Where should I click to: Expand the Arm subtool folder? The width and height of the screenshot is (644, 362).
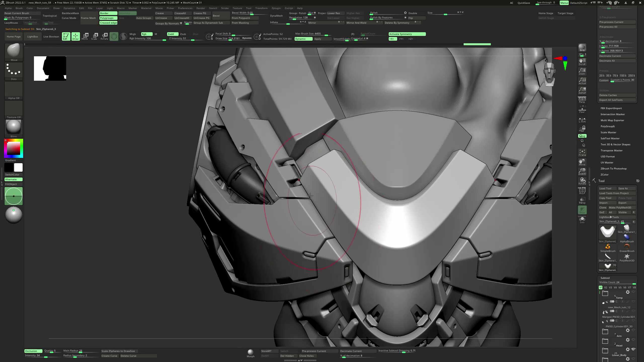[605, 332]
